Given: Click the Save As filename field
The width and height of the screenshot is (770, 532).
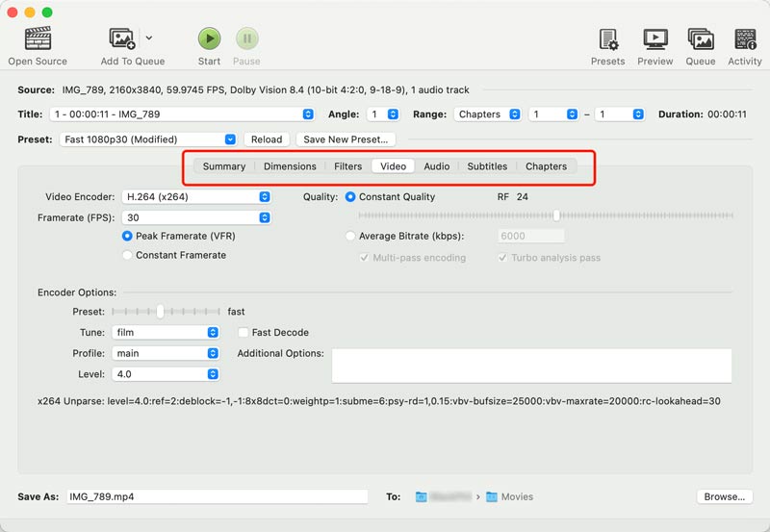Looking at the screenshot, I should (217, 497).
